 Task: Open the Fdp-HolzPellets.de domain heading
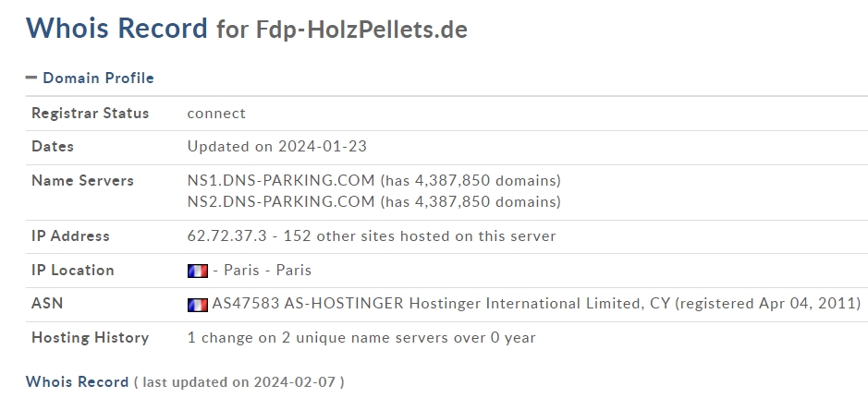361,30
